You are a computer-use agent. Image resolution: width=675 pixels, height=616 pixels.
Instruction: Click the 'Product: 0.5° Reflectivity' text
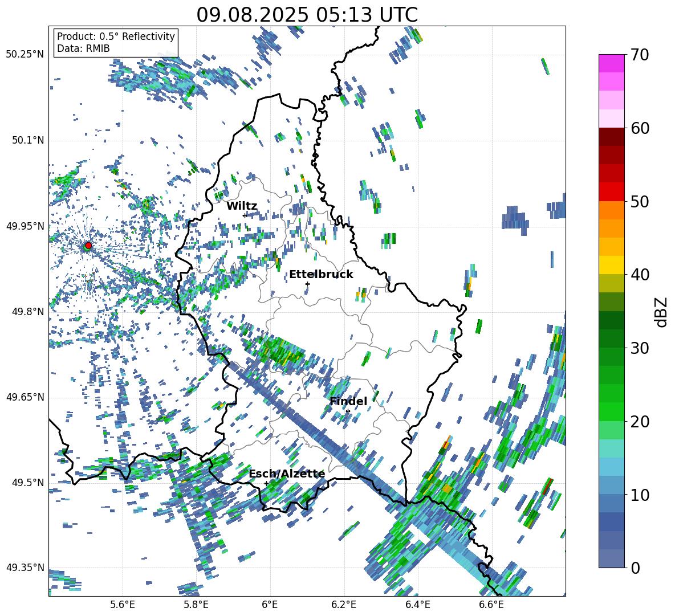pyautogui.click(x=116, y=36)
